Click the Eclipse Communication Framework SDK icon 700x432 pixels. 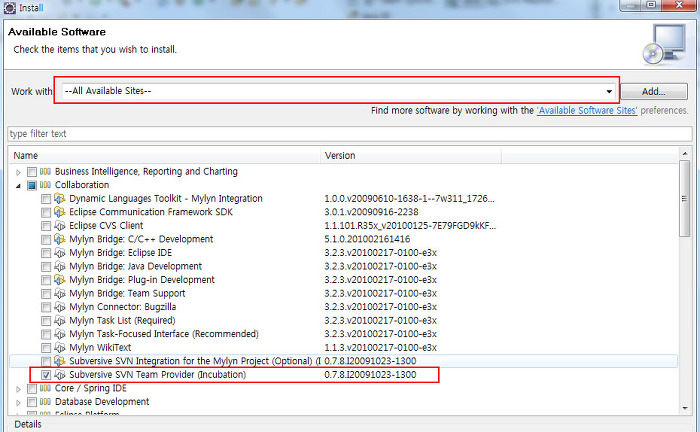tap(60, 212)
